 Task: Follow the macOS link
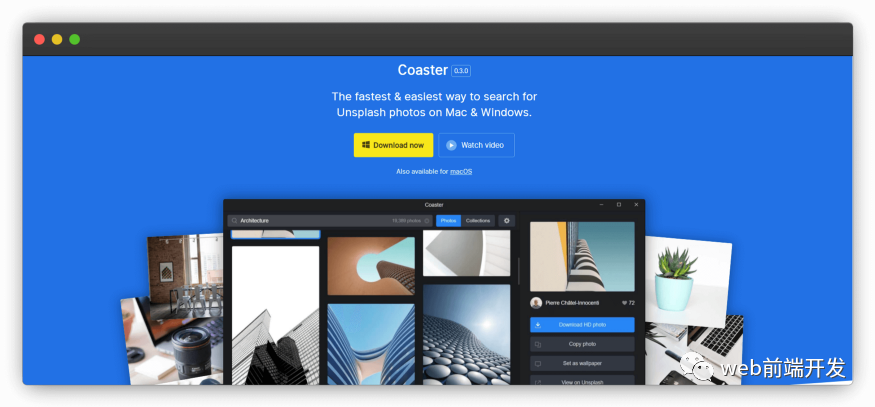(461, 171)
